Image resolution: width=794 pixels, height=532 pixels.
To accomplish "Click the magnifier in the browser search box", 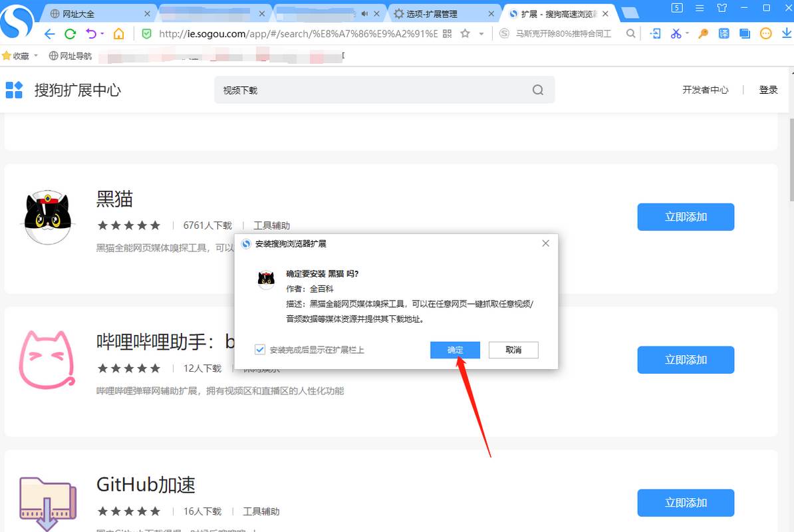I will click(630, 34).
